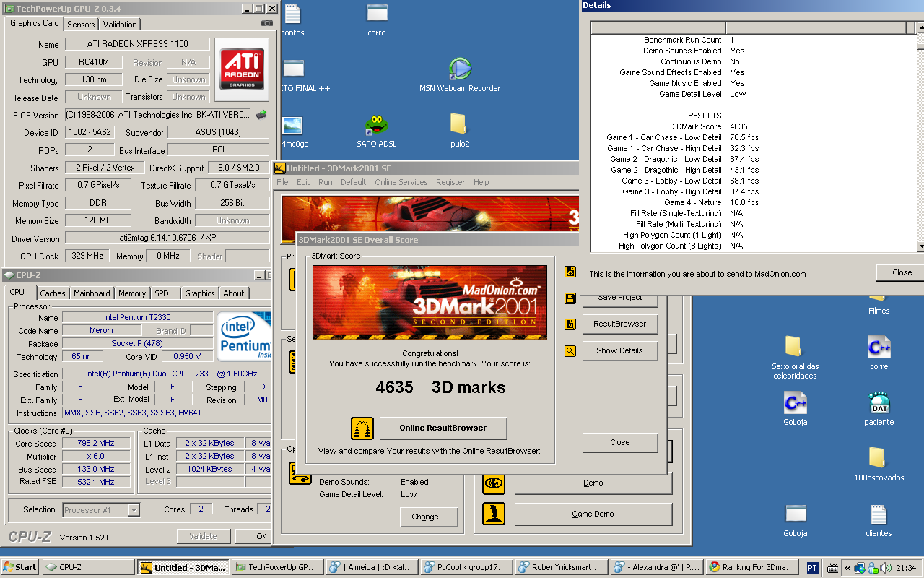The width and height of the screenshot is (924, 578).
Task: Click Close in the Overall Score dialog
Action: click(x=619, y=442)
